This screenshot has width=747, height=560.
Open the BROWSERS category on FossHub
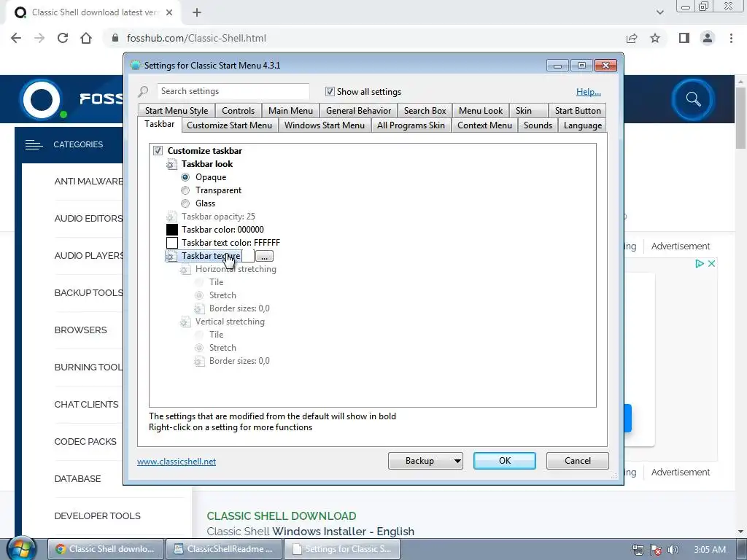point(80,330)
